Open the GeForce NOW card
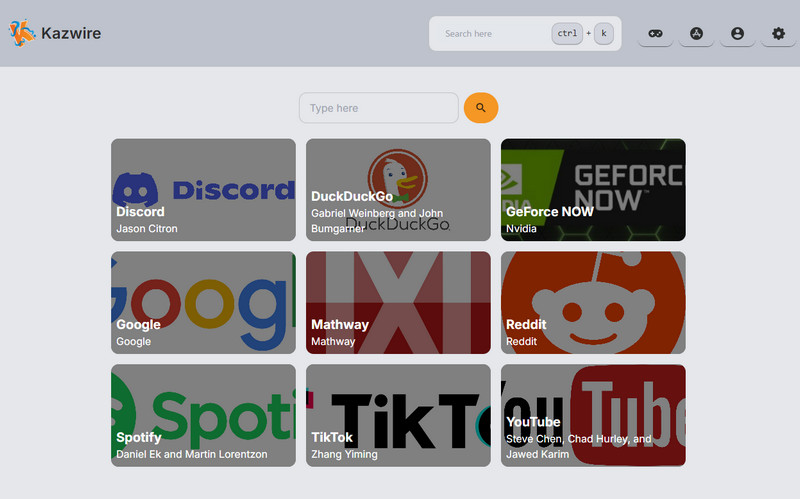 [593, 190]
